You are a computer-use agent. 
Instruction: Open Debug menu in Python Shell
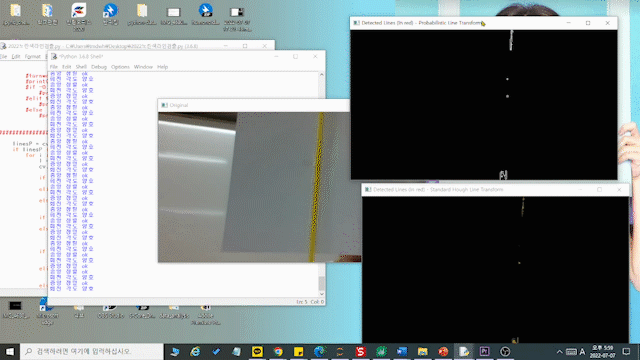pyautogui.click(x=98, y=67)
